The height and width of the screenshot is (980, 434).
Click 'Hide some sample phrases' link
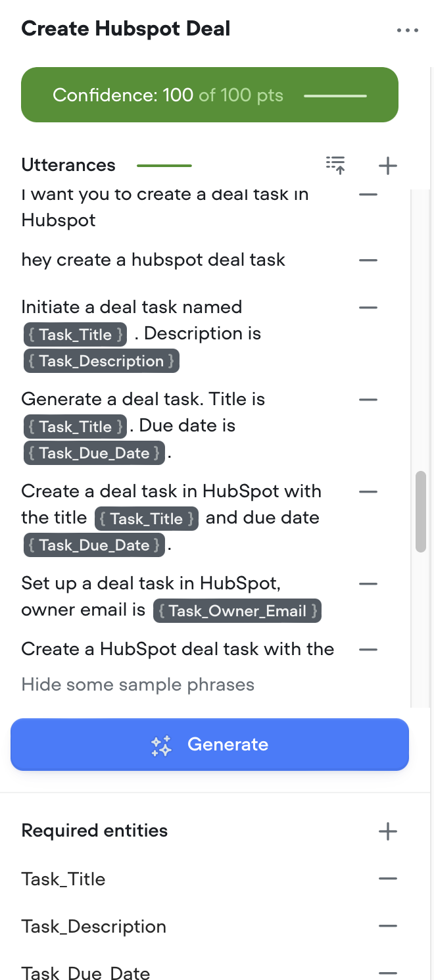pyautogui.click(x=138, y=685)
